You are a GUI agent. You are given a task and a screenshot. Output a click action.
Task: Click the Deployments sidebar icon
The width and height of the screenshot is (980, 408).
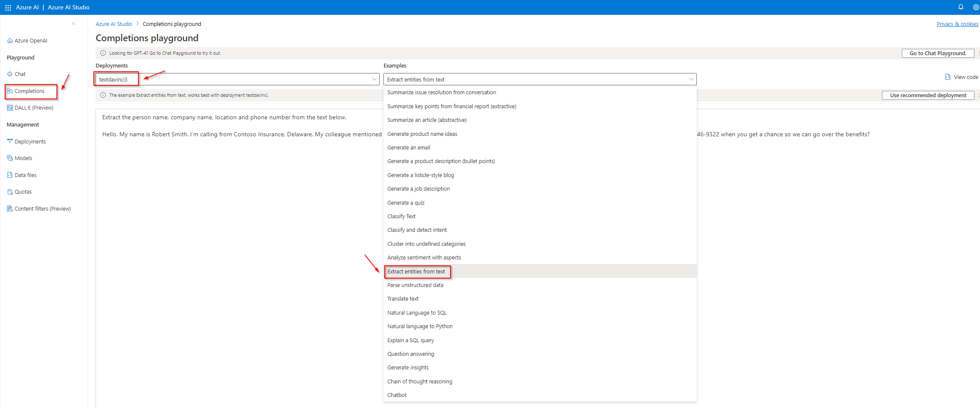click(x=10, y=141)
